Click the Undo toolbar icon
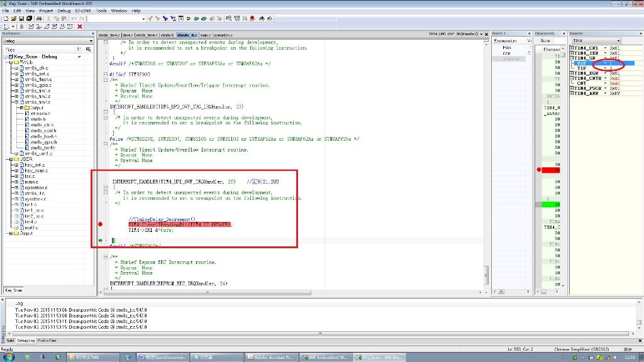The image size is (644, 362). [74, 18]
